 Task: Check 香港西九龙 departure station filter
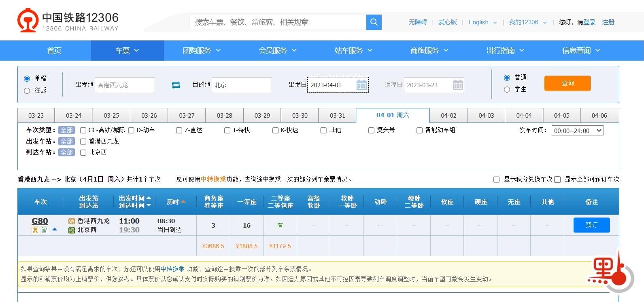(83, 141)
